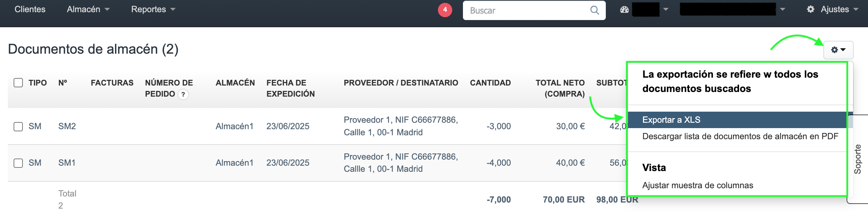Click the question mark beside Número de pedido

[183, 94]
